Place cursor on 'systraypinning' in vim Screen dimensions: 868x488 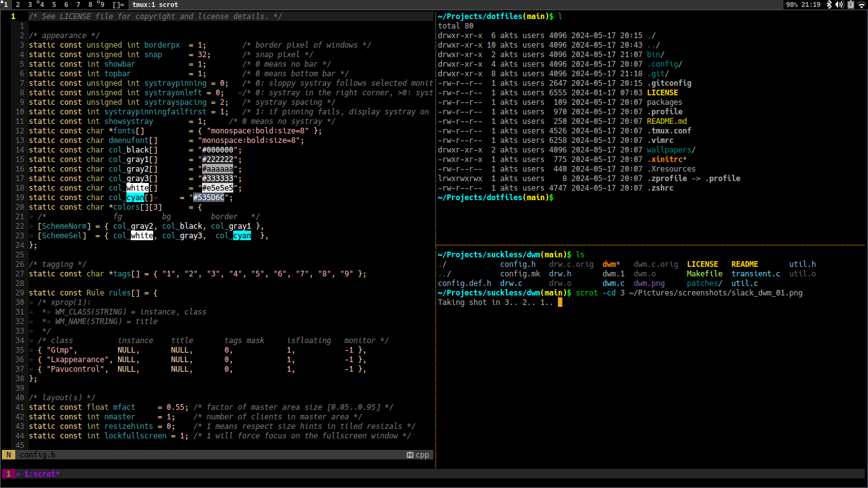click(175, 83)
